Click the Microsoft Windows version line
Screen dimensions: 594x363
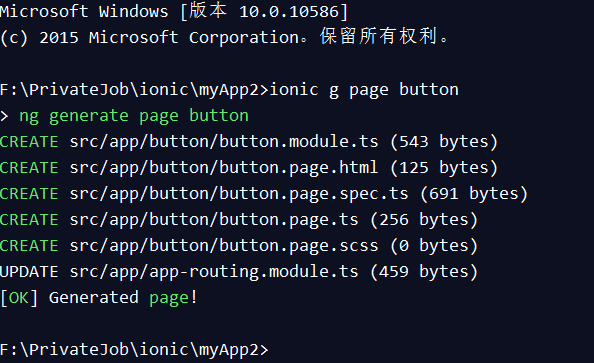[x=174, y=11]
